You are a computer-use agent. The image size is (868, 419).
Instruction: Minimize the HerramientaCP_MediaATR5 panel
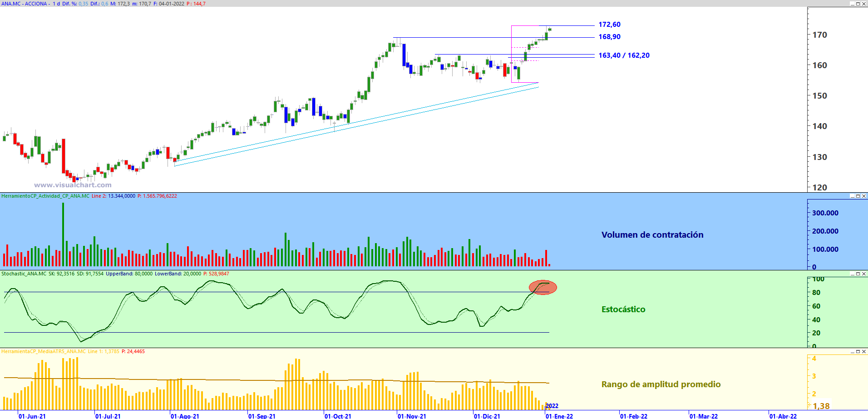[x=852, y=351]
